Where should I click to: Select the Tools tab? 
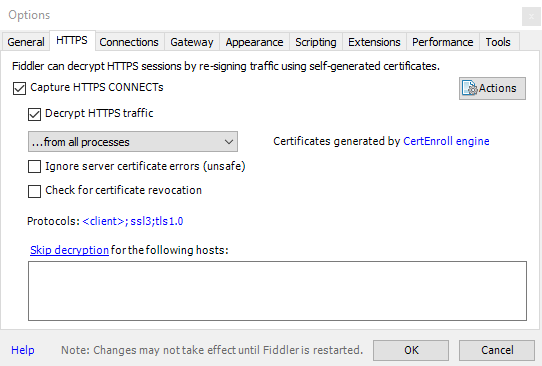click(498, 42)
